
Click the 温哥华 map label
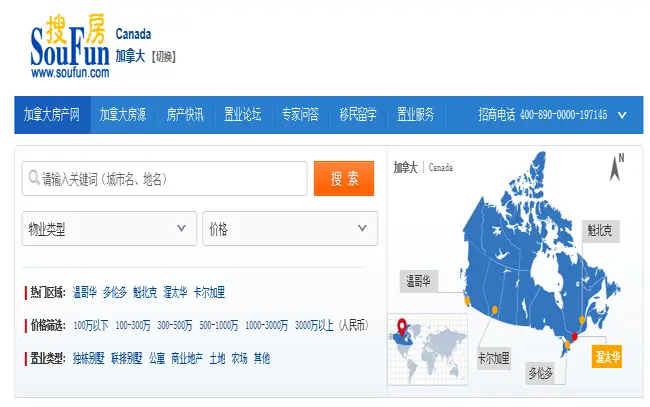pos(418,282)
